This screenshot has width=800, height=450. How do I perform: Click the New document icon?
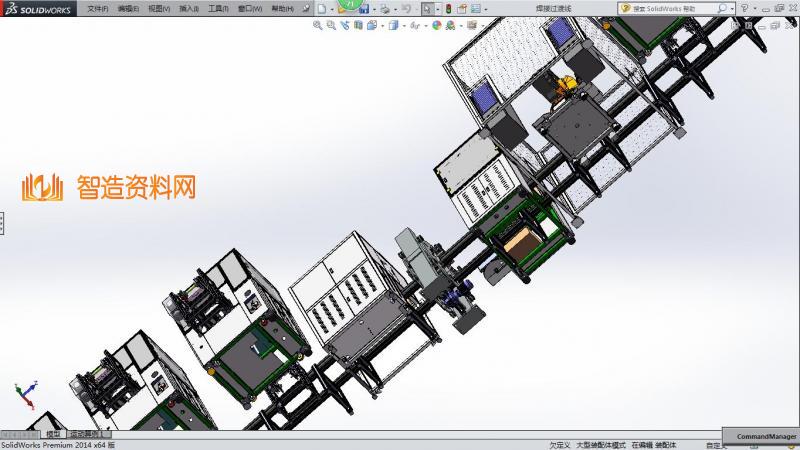(x=321, y=8)
